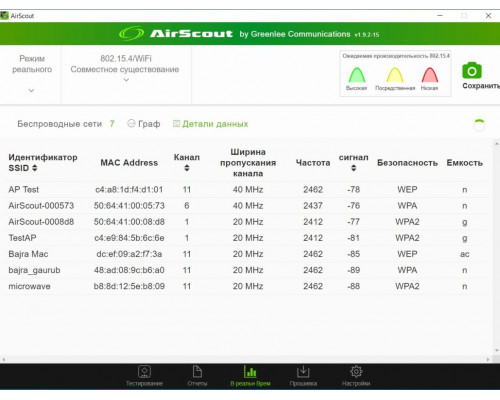500x400 pixels.
Task: Select the AP Test network row
Action: tap(245, 190)
